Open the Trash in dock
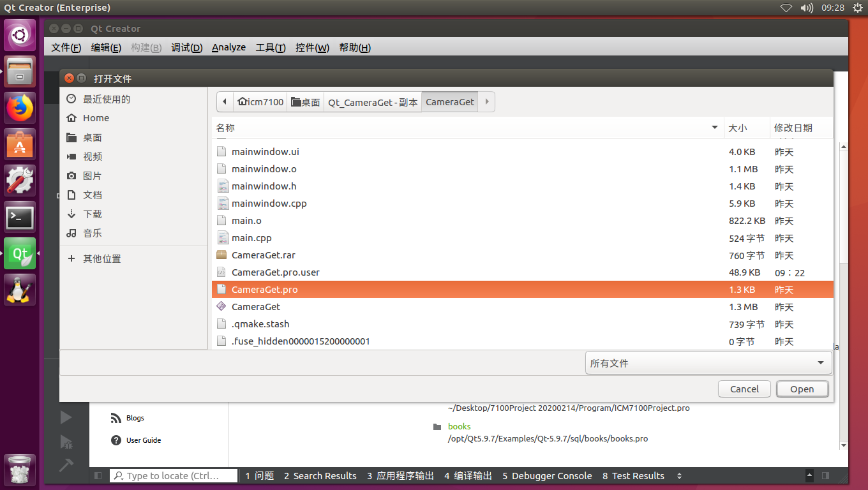This screenshot has width=868, height=490. coord(20,470)
